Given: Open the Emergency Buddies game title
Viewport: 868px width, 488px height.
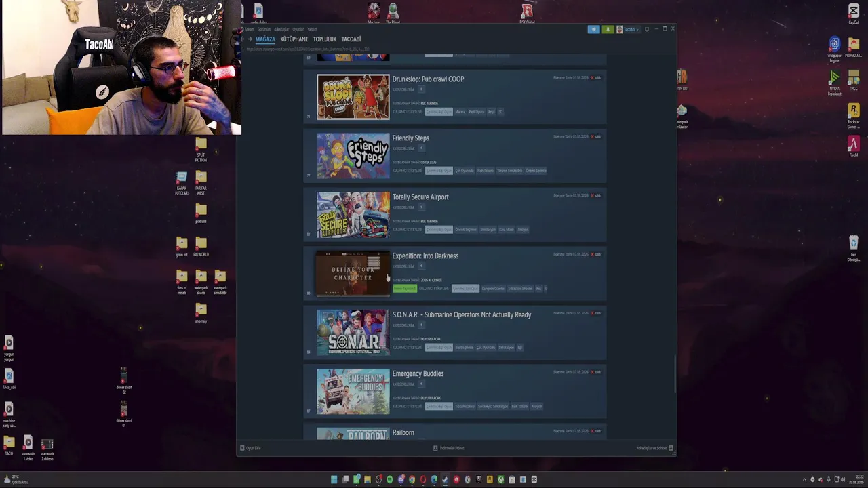Looking at the screenshot, I should tap(418, 373).
